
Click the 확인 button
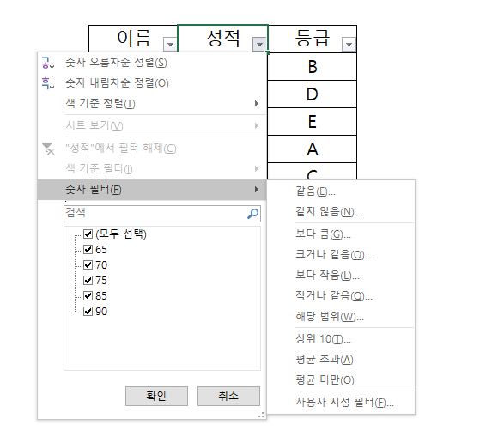coord(156,396)
